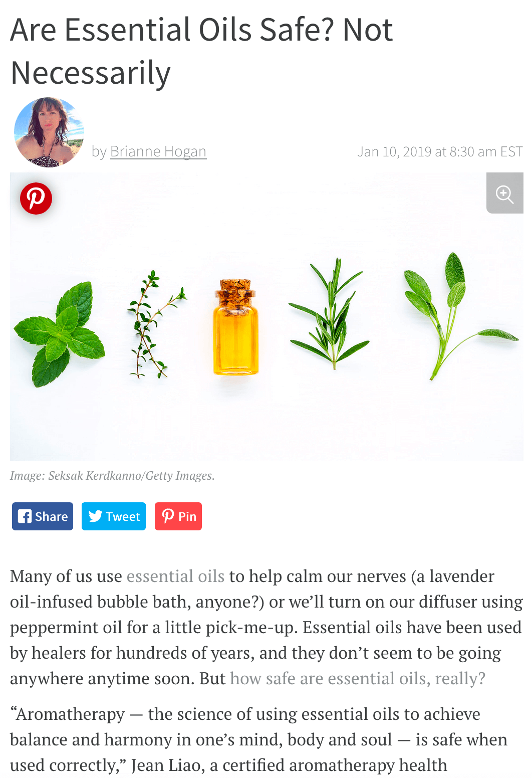Tweet this article

point(114,516)
